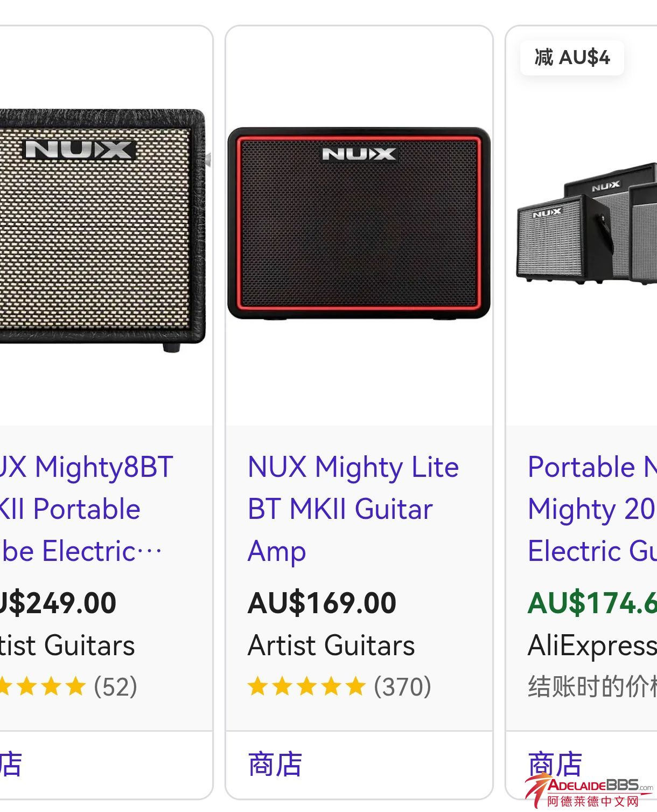Open the Portable Mighty 20 Electric product title
This screenshot has width=657, height=812.
point(592,509)
